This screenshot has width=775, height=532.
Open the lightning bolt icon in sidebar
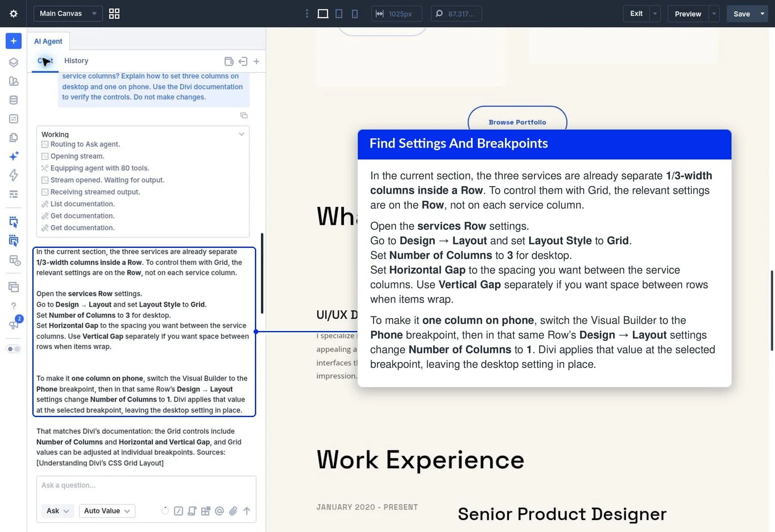pyautogui.click(x=13, y=175)
